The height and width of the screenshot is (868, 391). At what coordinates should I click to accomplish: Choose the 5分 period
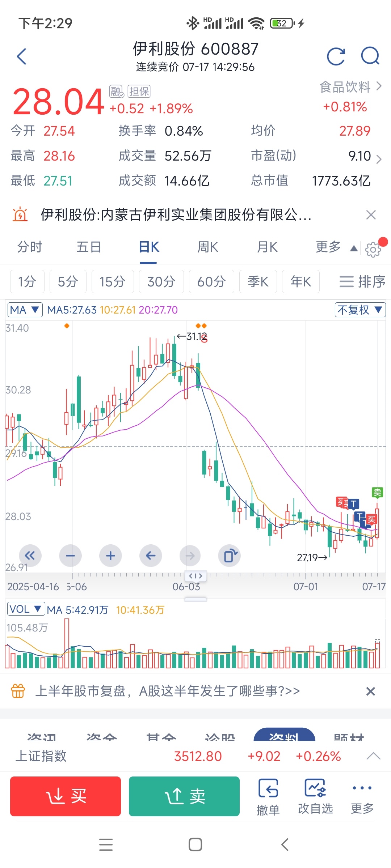click(x=68, y=281)
